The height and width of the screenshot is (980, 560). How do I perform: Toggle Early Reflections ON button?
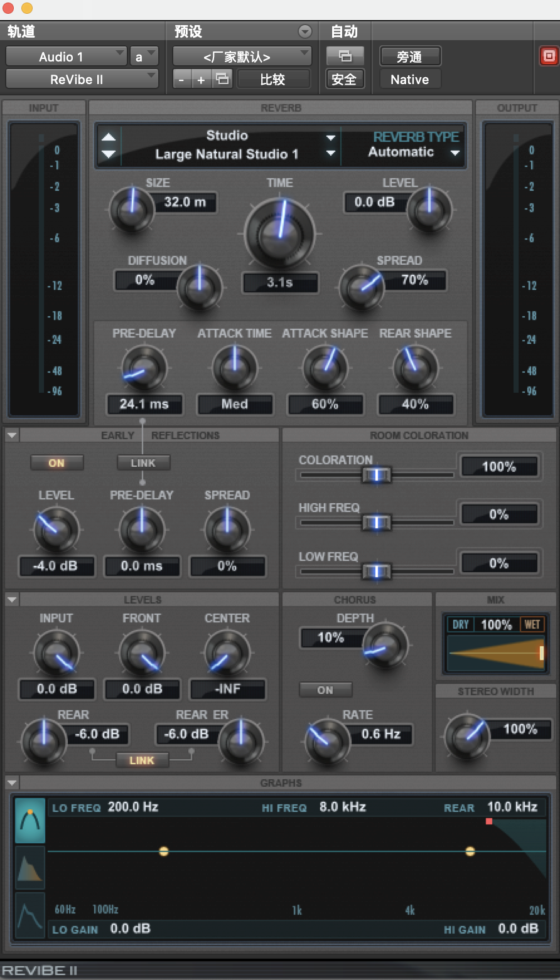click(57, 463)
